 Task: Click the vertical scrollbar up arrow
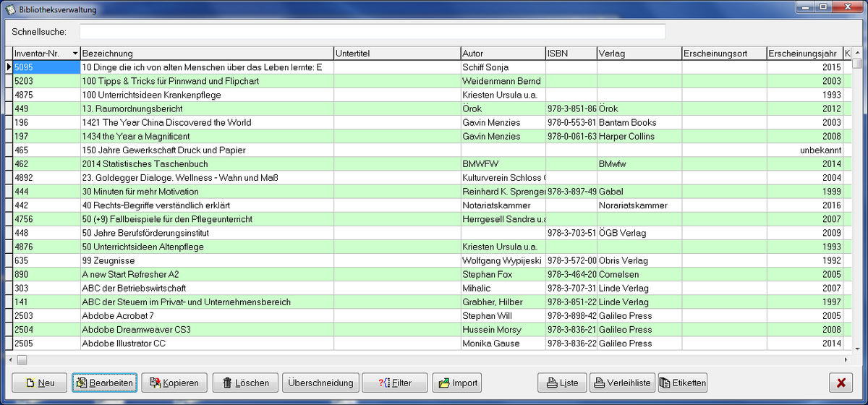[x=858, y=53]
